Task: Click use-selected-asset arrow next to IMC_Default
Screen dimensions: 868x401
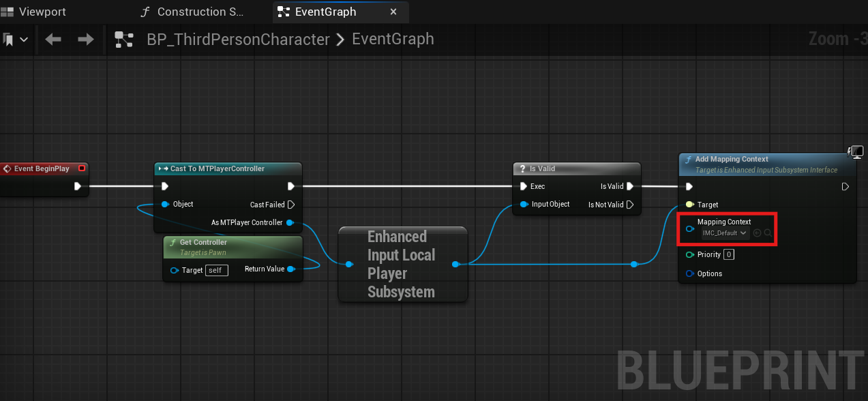Action: point(757,233)
